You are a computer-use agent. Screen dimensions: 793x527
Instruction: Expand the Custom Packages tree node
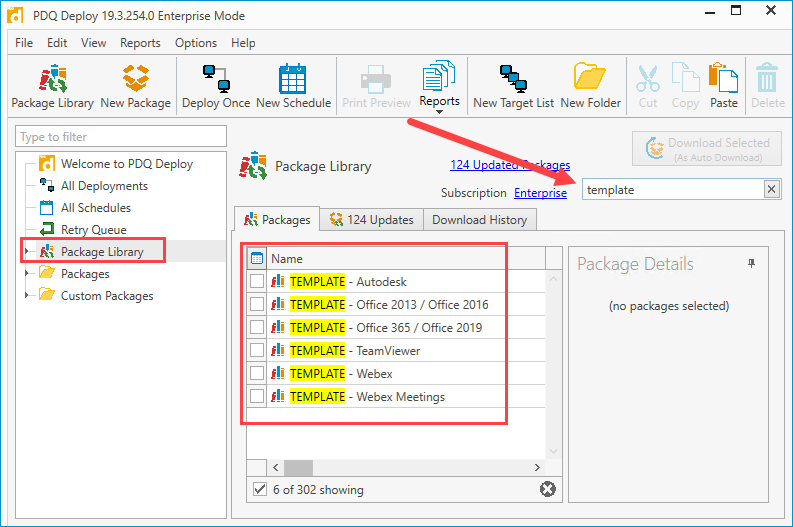click(27, 295)
